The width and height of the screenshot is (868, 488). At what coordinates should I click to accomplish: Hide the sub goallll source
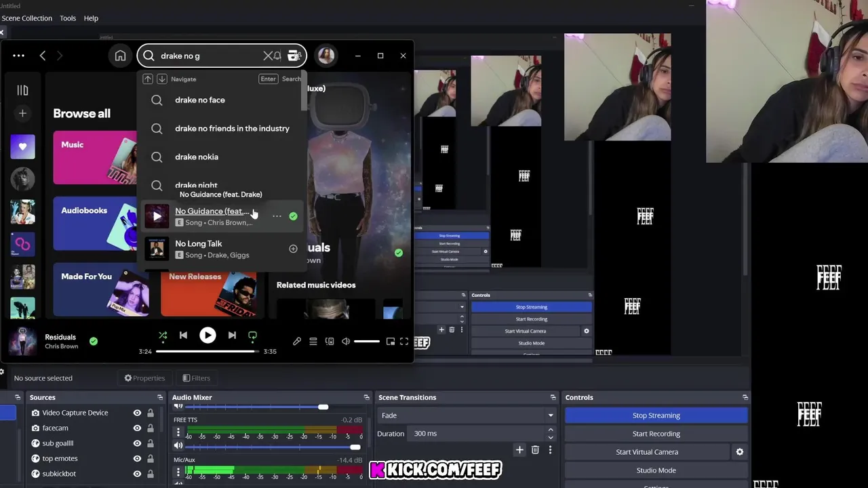[x=137, y=443]
